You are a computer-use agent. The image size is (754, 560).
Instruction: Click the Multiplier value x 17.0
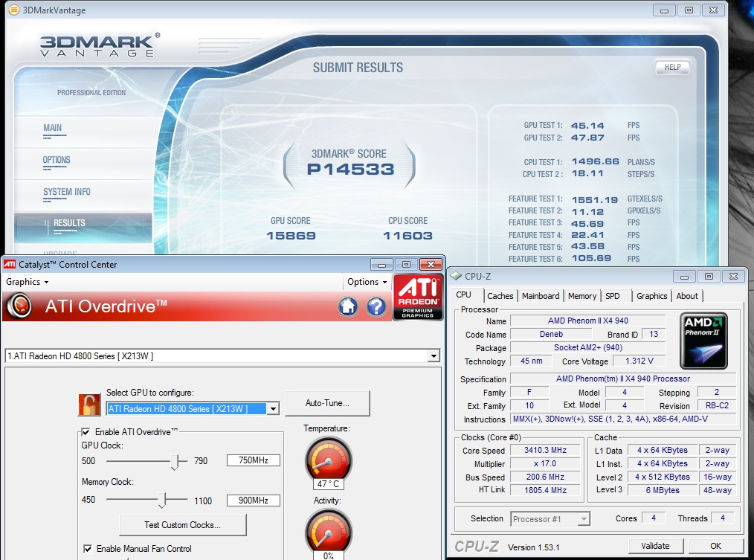tap(545, 464)
